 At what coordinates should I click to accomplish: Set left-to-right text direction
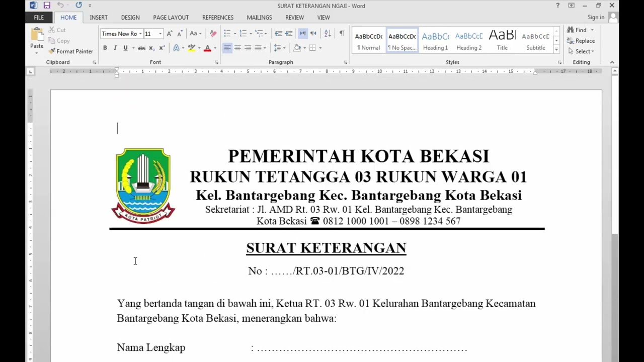click(x=303, y=34)
